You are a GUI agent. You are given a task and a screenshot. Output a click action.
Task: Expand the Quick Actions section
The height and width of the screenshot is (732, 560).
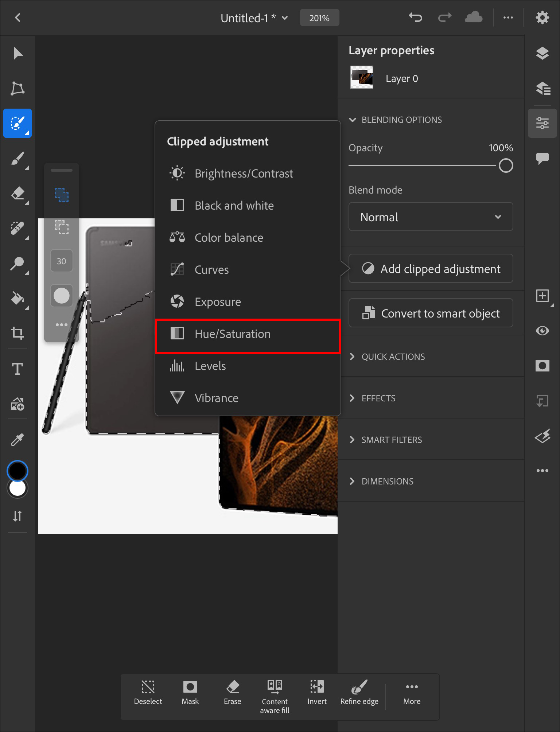[387, 357]
